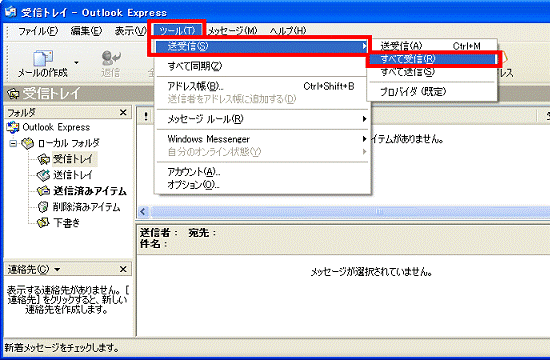Click the ローカル フォルダ label
Image resolution: width=550 pixels, height=360 pixels.
69,143
